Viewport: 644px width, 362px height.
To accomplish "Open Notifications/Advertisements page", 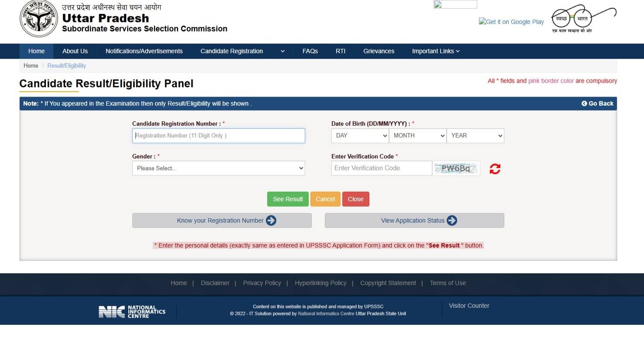I will (144, 51).
